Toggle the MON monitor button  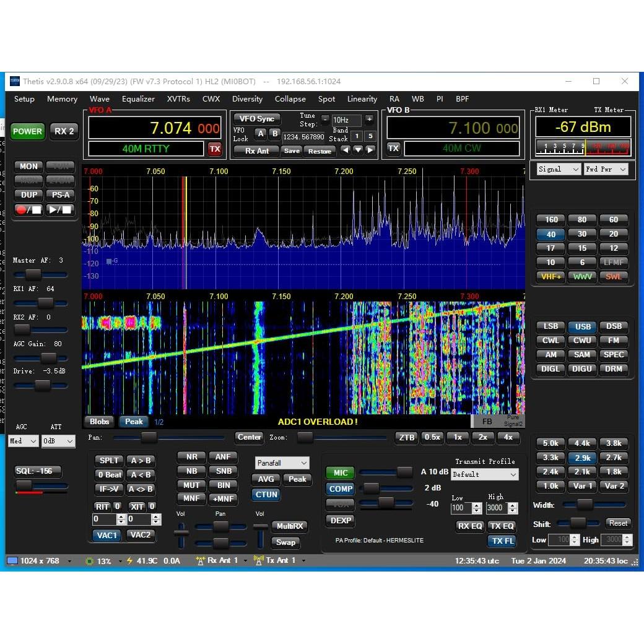pos(28,166)
